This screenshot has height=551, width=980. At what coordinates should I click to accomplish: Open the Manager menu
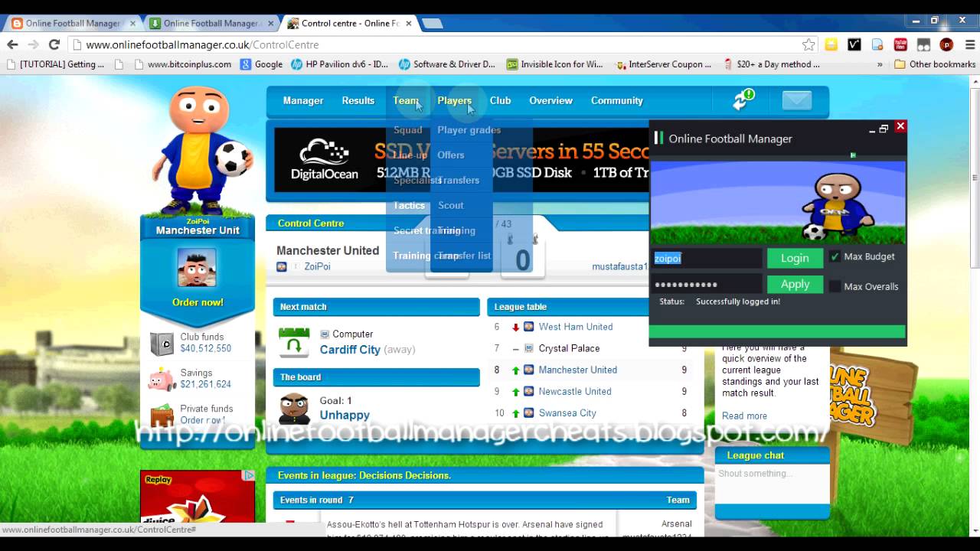pos(303,100)
